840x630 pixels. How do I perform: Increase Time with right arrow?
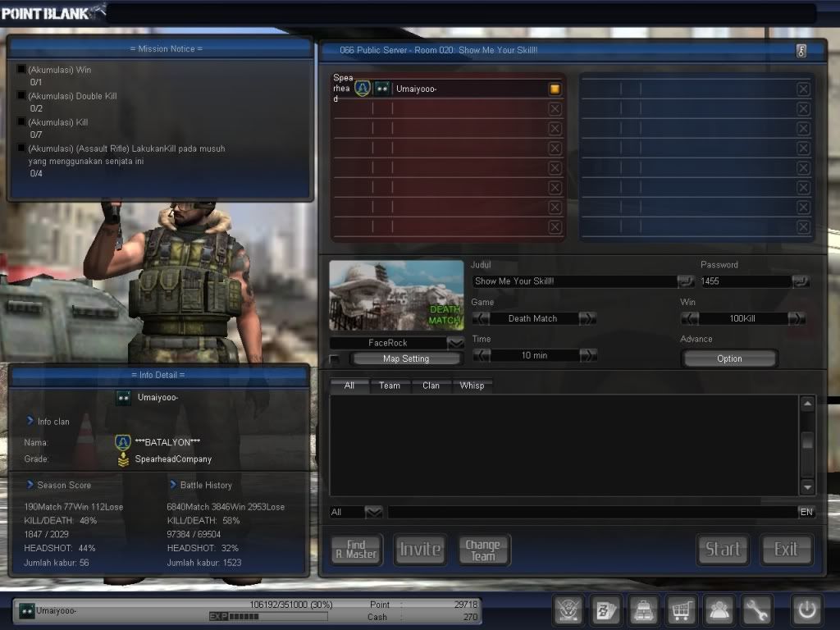point(587,355)
